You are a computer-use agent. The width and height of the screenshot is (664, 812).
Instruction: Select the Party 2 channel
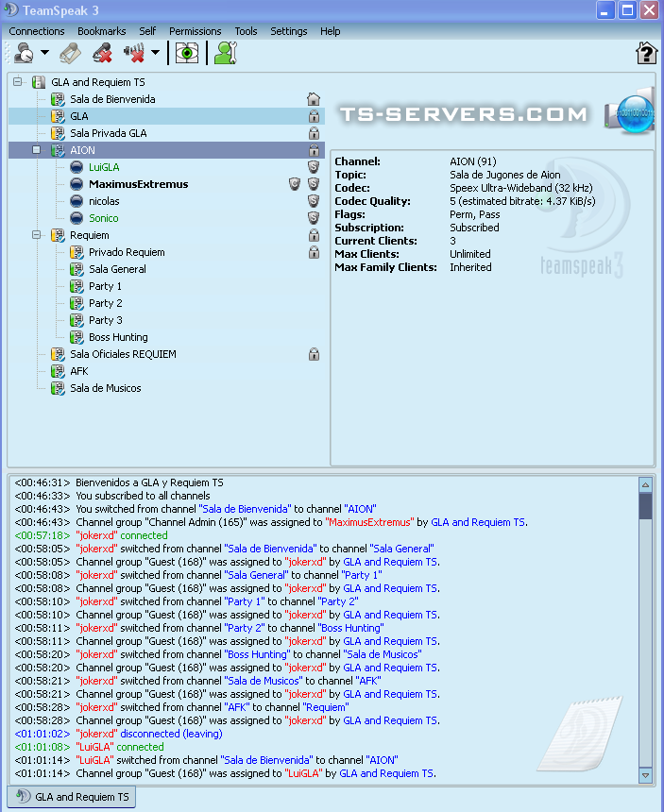tap(105, 303)
